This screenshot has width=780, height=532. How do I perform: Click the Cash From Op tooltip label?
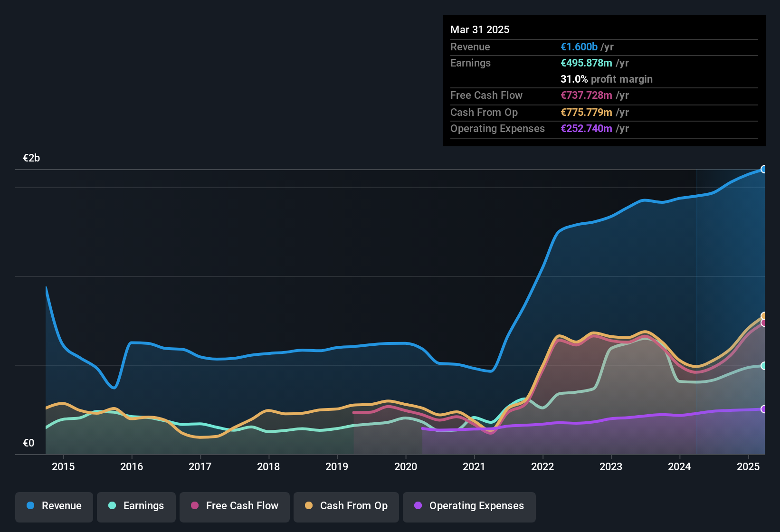[484, 112]
